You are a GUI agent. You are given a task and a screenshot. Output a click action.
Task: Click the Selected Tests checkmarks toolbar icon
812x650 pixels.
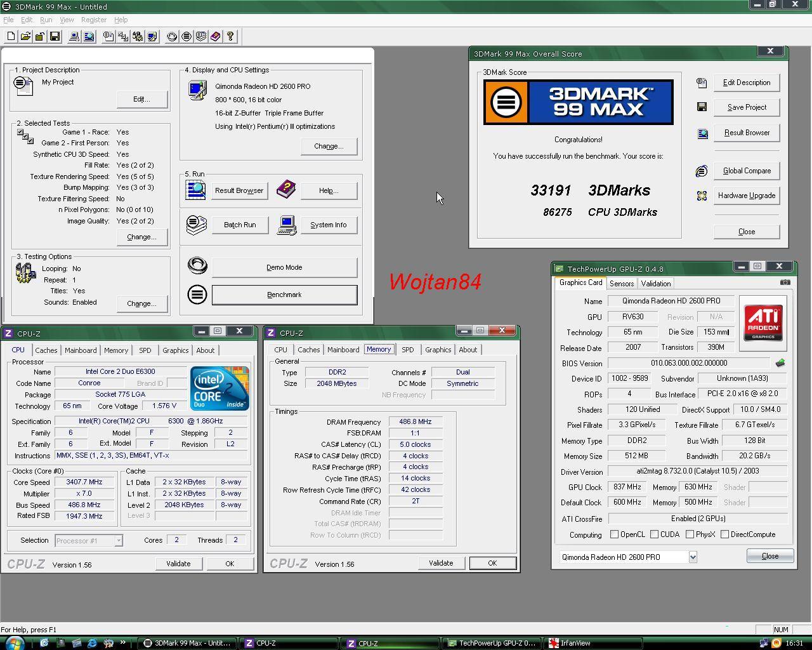tap(123, 36)
